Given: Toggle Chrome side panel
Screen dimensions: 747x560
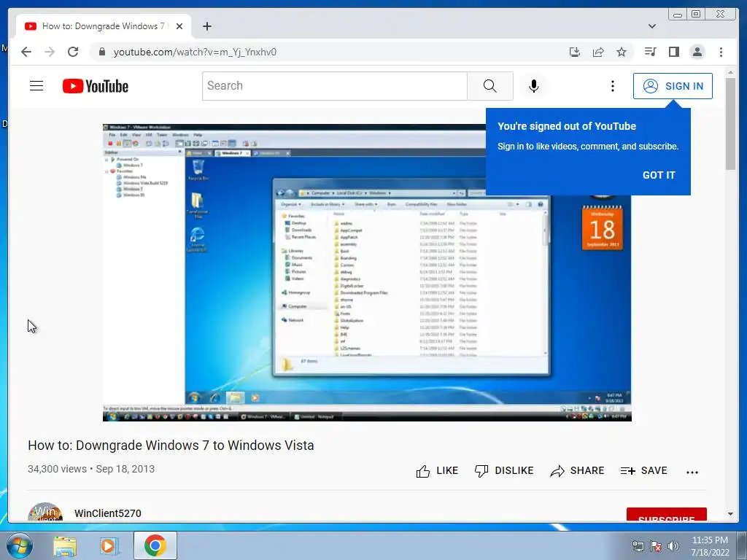Looking at the screenshot, I should tap(673, 52).
